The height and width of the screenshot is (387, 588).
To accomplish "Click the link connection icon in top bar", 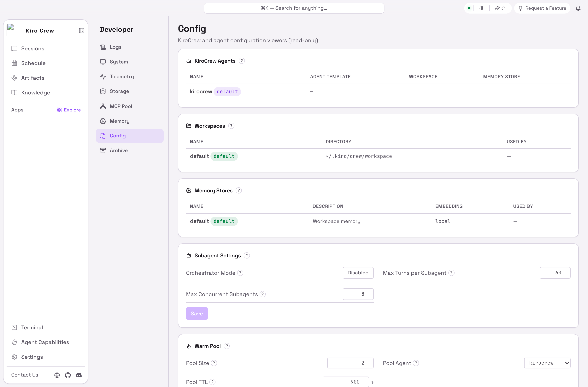I will 497,8.
